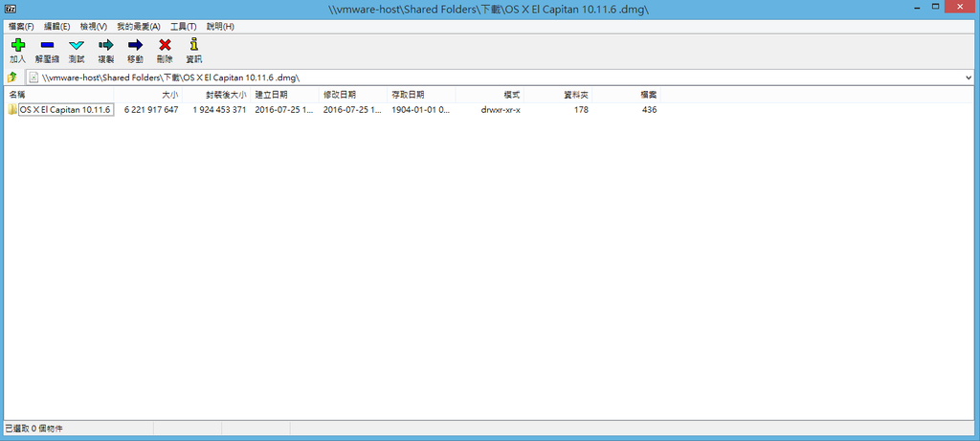
Task: Click the Copy (複製) arrow icon
Action: click(105, 45)
